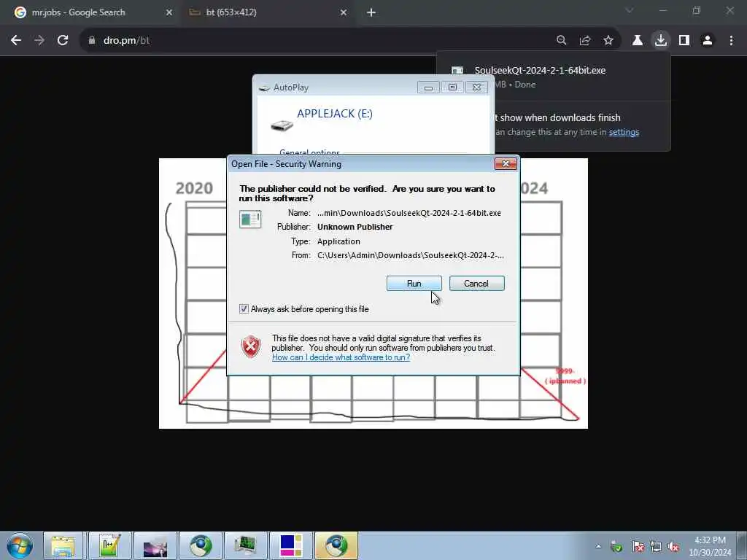
Task: Open the side panel icon
Action: [x=684, y=41]
